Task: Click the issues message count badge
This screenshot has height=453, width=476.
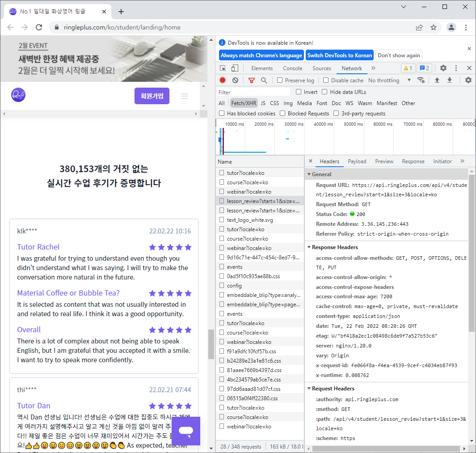Action: [x=425, y=68]
